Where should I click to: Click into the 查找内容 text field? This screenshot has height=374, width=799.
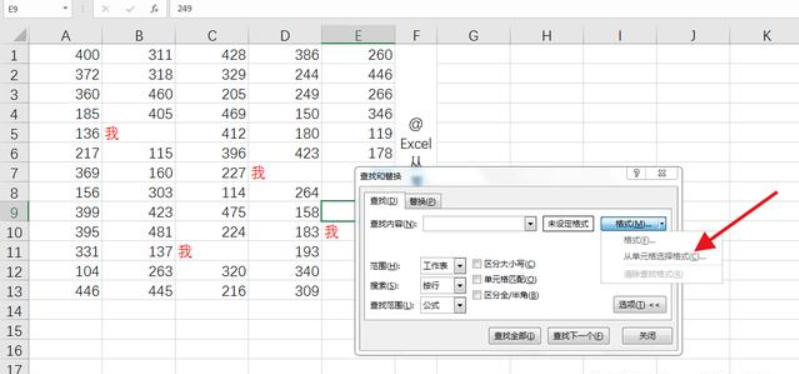(x=474, y=224)
